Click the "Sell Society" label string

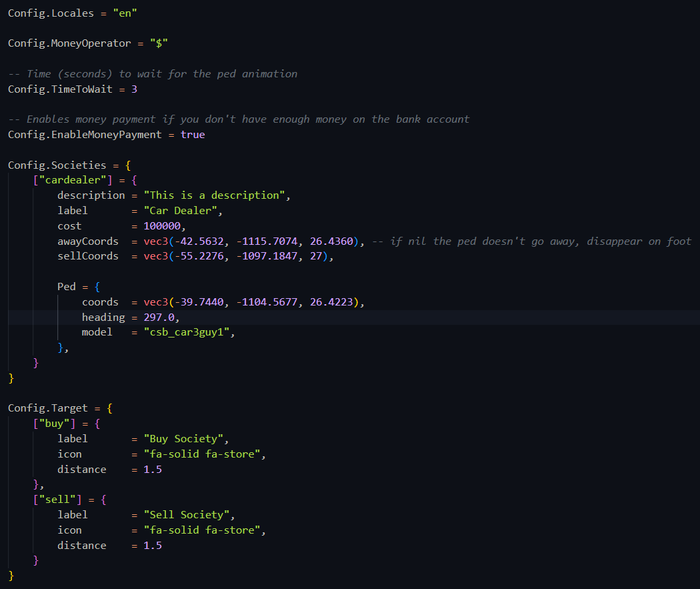[x=186, y=515]
